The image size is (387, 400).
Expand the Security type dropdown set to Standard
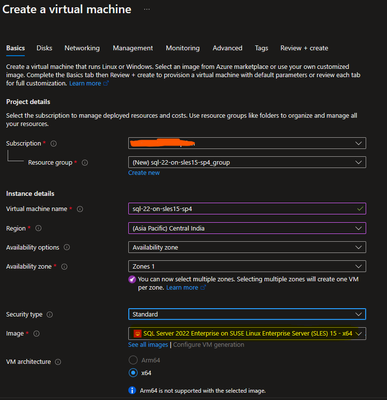coord(247,314)
